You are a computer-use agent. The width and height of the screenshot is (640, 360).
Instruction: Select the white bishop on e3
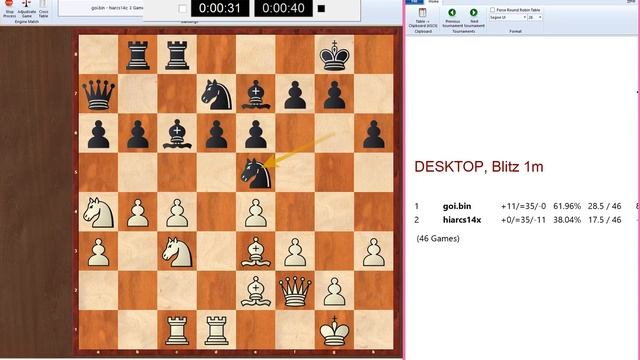click(256, 252)
